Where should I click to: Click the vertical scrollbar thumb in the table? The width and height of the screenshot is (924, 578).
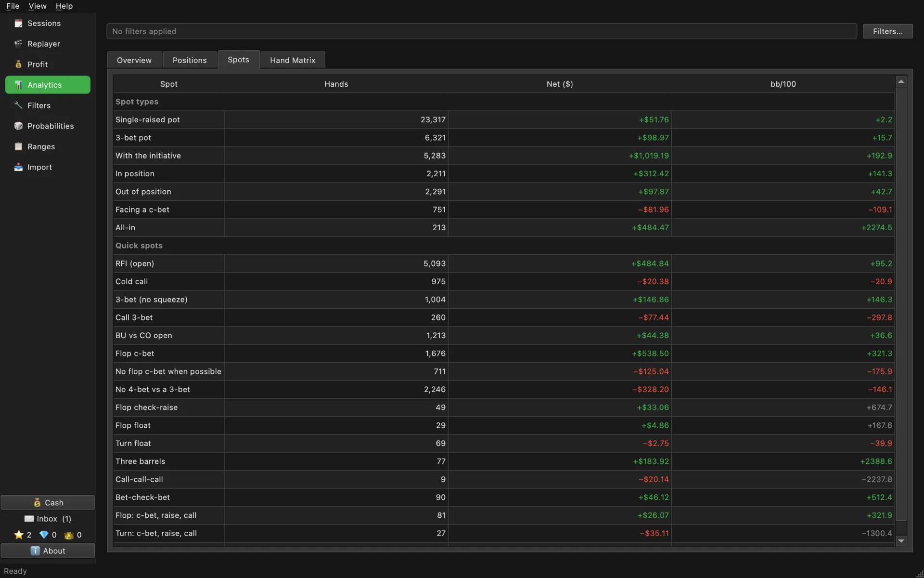click(x=901, y=304)
